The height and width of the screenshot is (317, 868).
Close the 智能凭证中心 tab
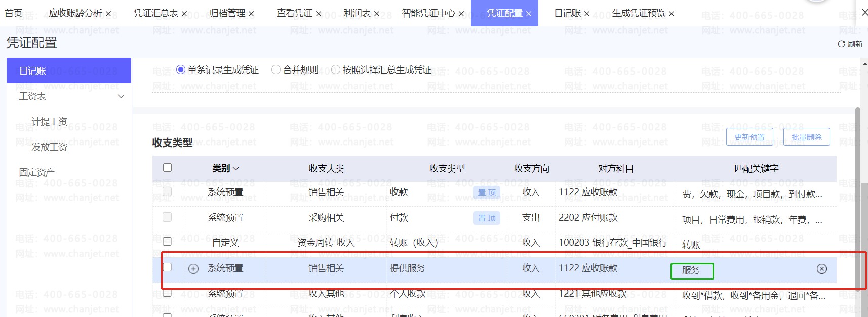point(461,14)
